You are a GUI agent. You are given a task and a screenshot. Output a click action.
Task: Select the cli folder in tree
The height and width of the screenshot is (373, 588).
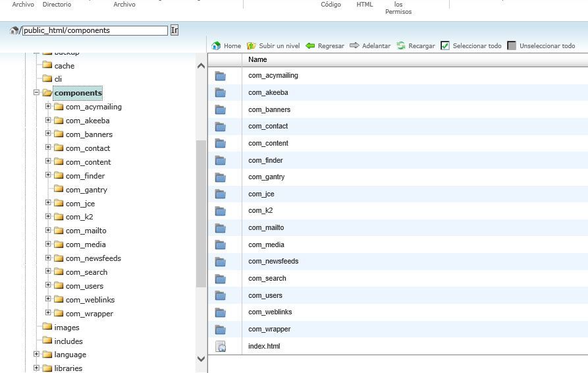tap(58, 79)
